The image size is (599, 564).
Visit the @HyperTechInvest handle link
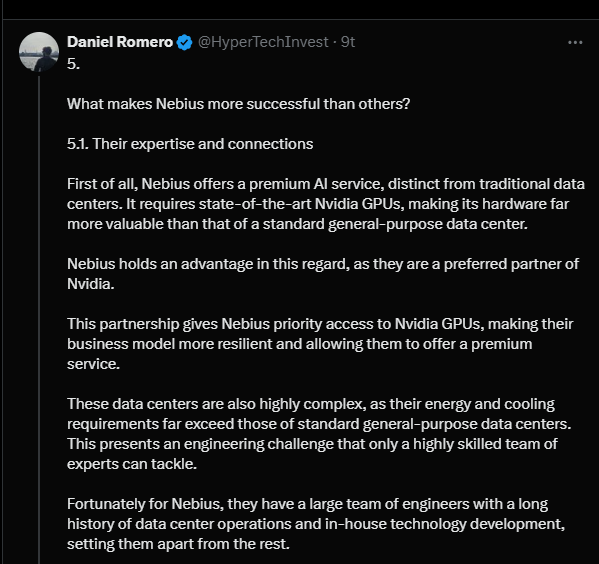[x=263, y=42]
